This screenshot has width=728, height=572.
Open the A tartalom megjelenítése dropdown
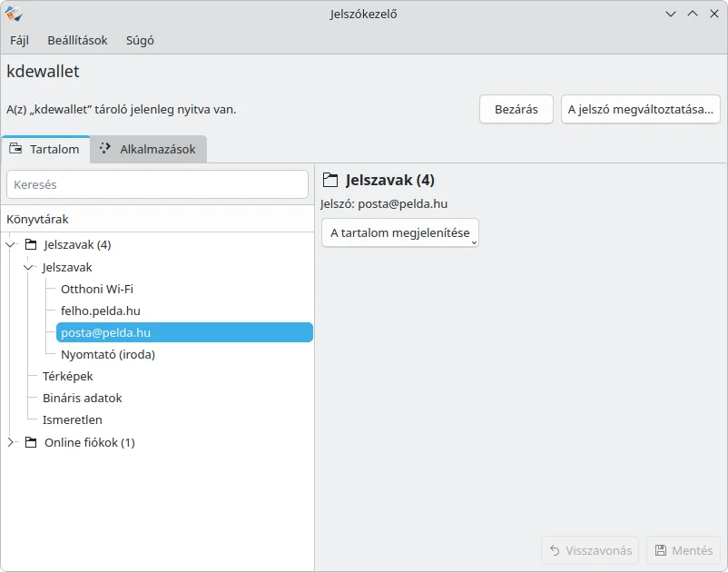coord(400,232)
